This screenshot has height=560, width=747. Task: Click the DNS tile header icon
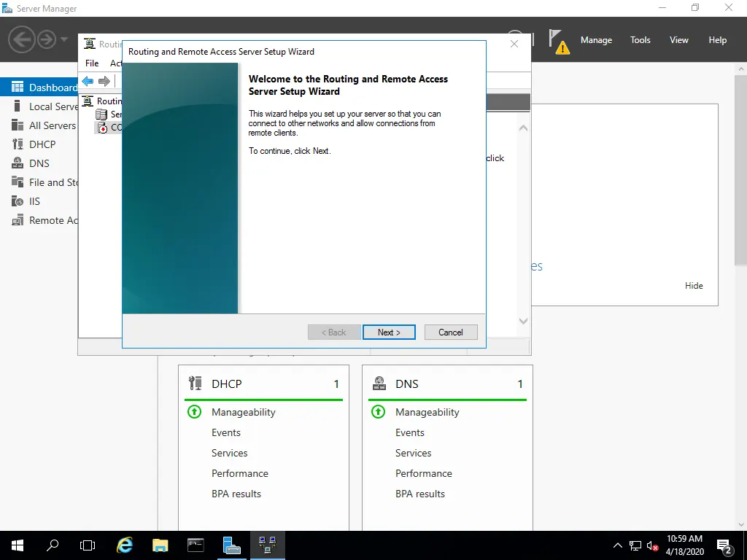(379, 384)
